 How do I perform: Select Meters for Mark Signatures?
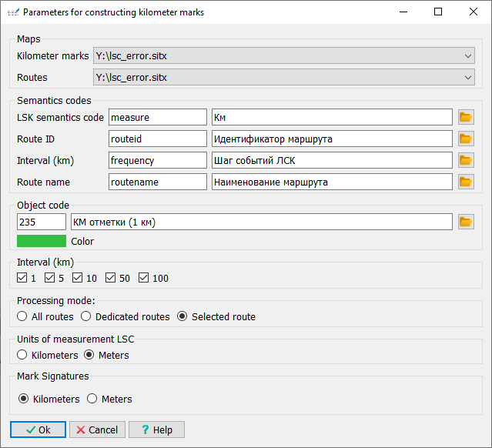pyautogui.click(x=92, y=399)
